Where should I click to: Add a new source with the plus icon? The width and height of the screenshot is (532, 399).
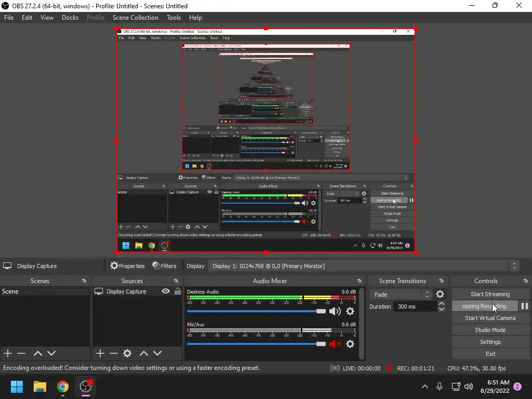[100, 353]
